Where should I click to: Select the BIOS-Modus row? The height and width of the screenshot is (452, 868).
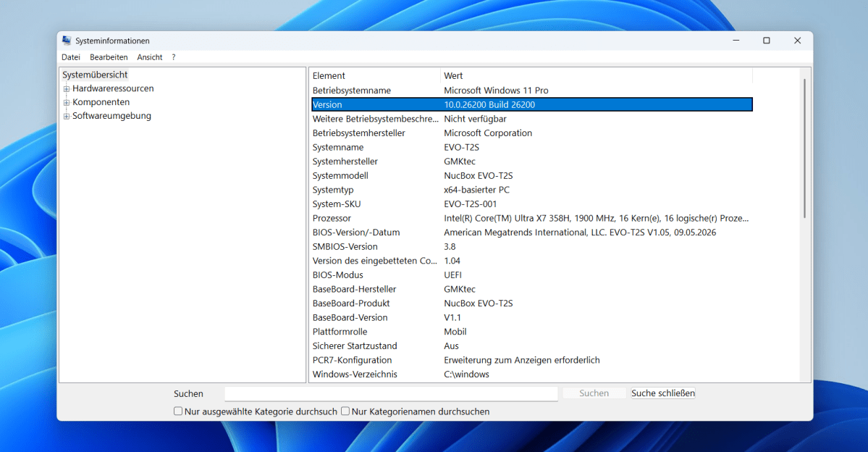[531, 275]
